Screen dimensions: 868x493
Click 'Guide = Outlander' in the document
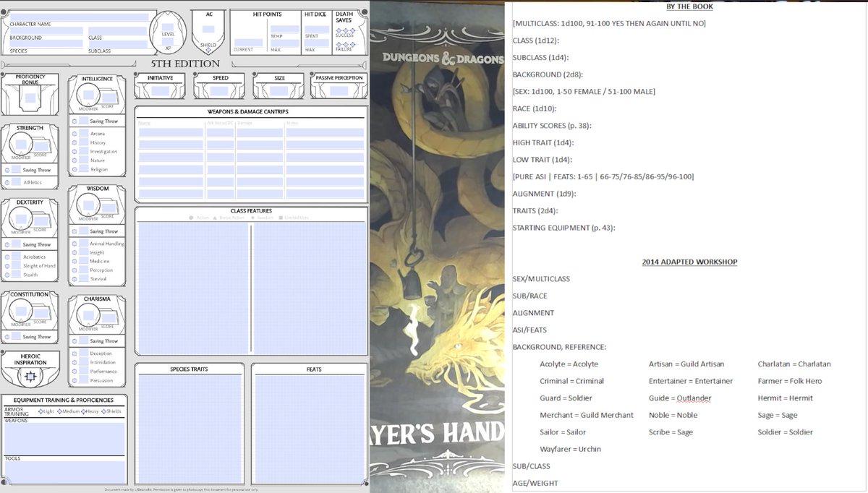coord(680,398)
